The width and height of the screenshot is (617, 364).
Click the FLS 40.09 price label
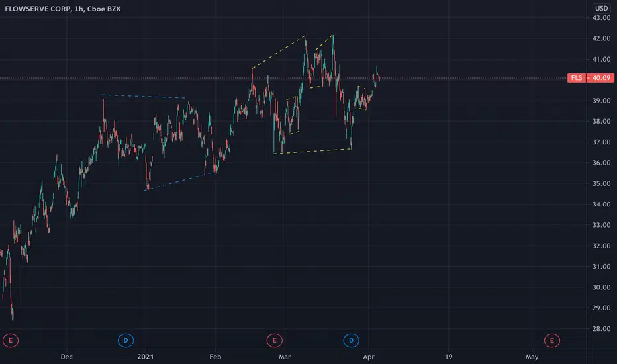click(591, 78)
